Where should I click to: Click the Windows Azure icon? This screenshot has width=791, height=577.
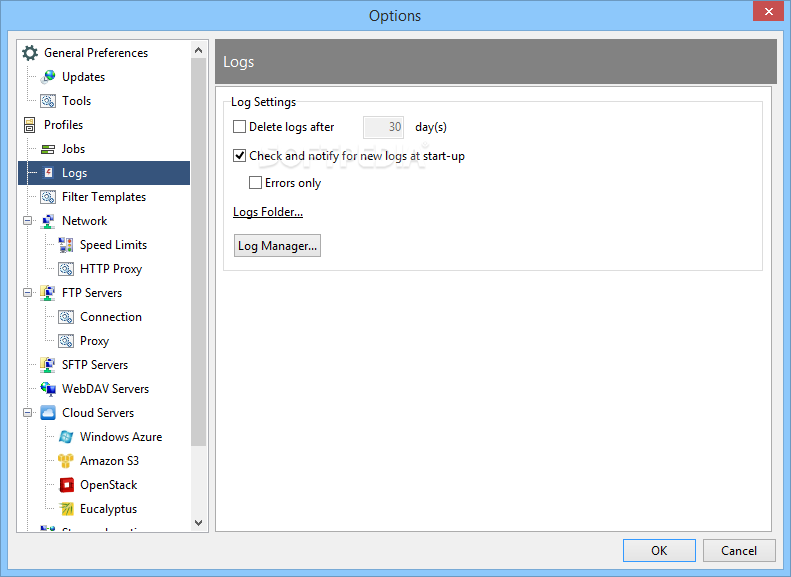[x=66, y=437]
